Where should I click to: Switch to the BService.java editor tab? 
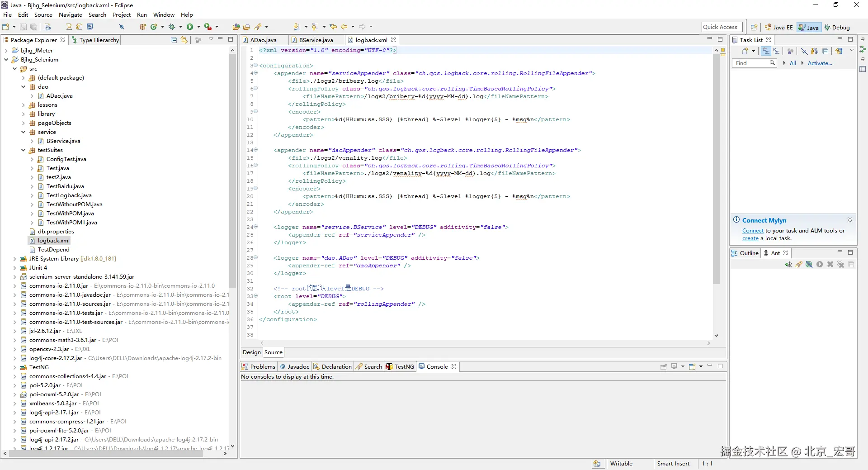pos(316,40)
